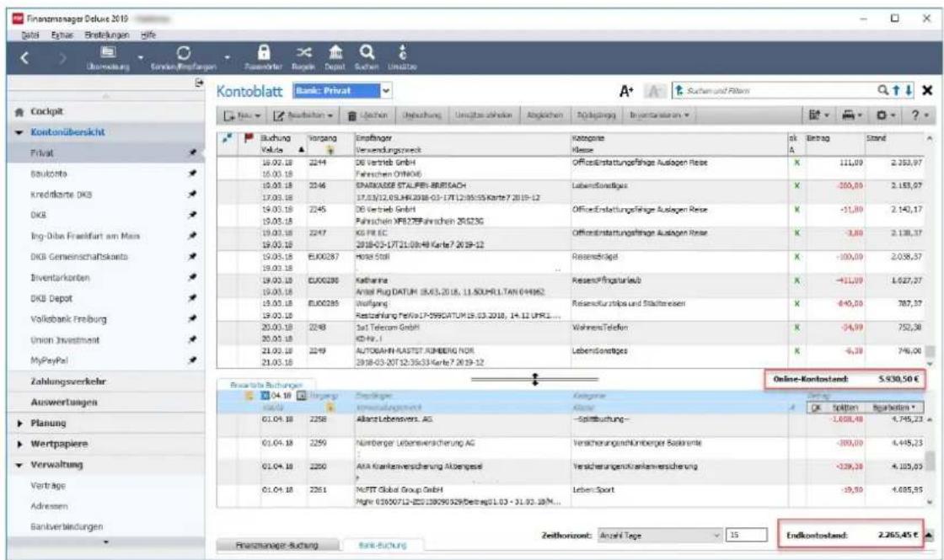Screen dimensions: 944x560
Task: Click the up arrow beside Endkontostand
Action: (929, 535)
